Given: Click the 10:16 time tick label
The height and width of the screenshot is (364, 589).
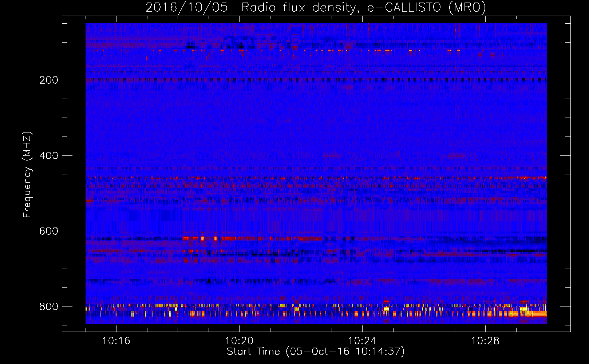Looking at the screenshot, I should [116, 341].
